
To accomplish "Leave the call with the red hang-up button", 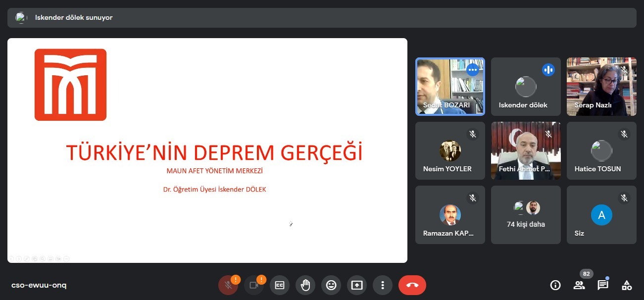I will (x=412, y=285).
